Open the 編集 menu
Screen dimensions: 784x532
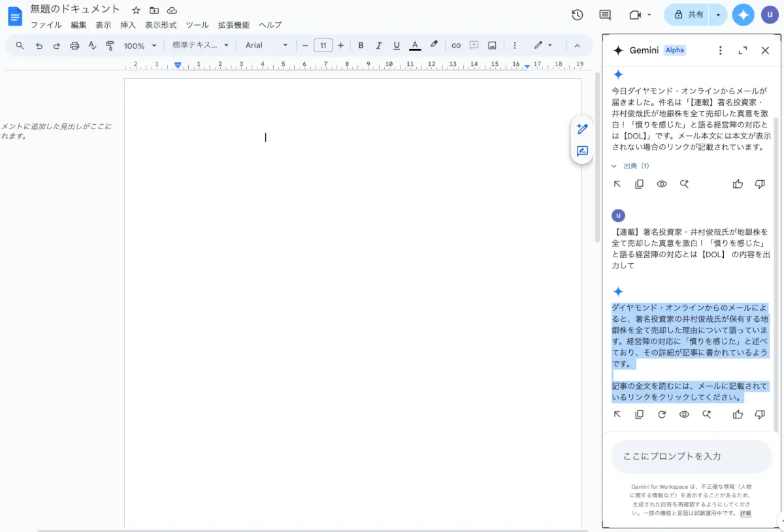coord(78,25)
